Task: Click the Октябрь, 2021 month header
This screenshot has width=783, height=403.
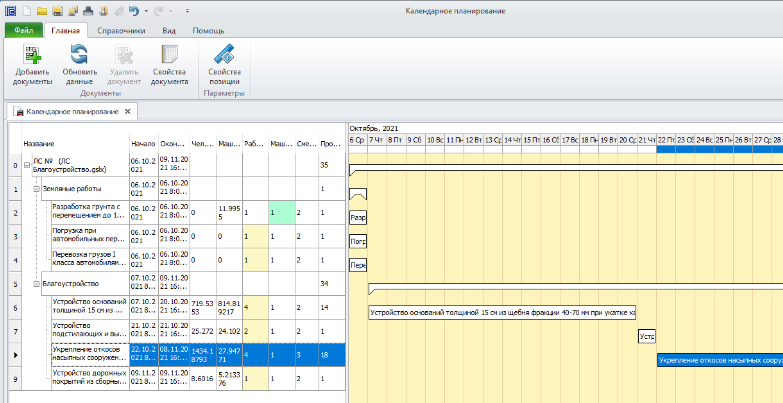Action: coord(374,128)
